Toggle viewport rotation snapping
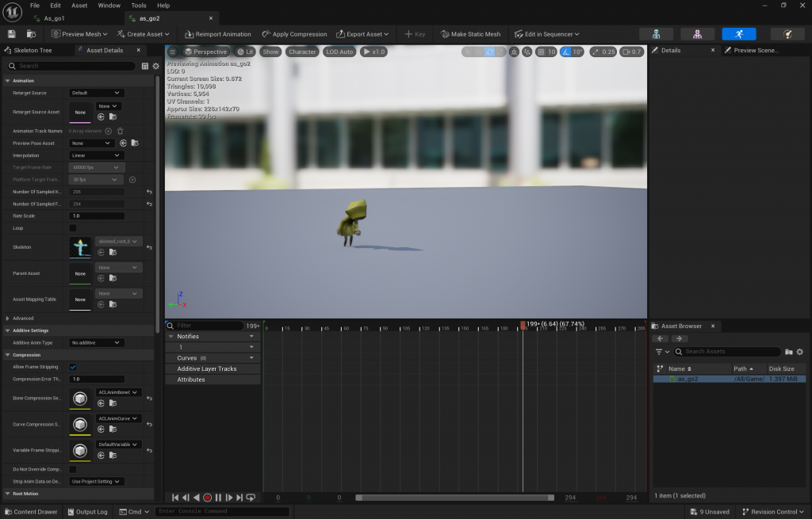Screen dimensions: 812x519 pos(566,52)
